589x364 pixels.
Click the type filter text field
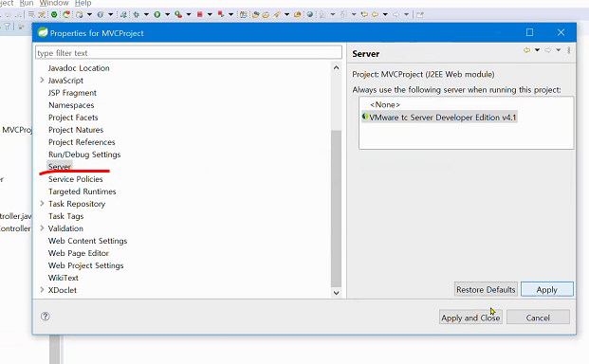(189, 52)
